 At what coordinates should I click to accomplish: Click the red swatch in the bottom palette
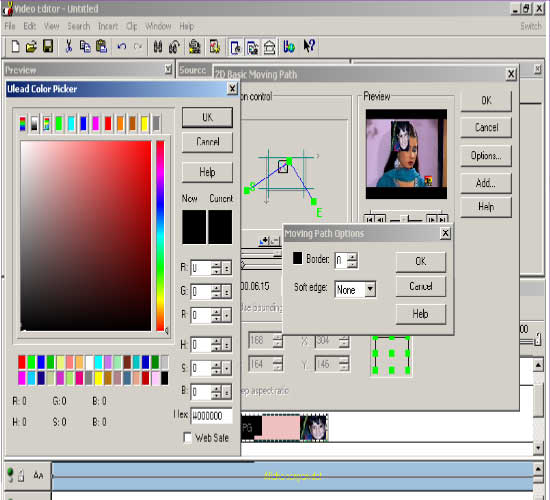22,362
